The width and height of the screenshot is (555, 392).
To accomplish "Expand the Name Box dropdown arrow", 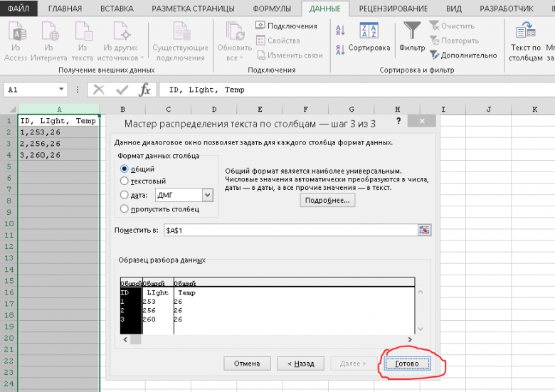I will (61, 89).
